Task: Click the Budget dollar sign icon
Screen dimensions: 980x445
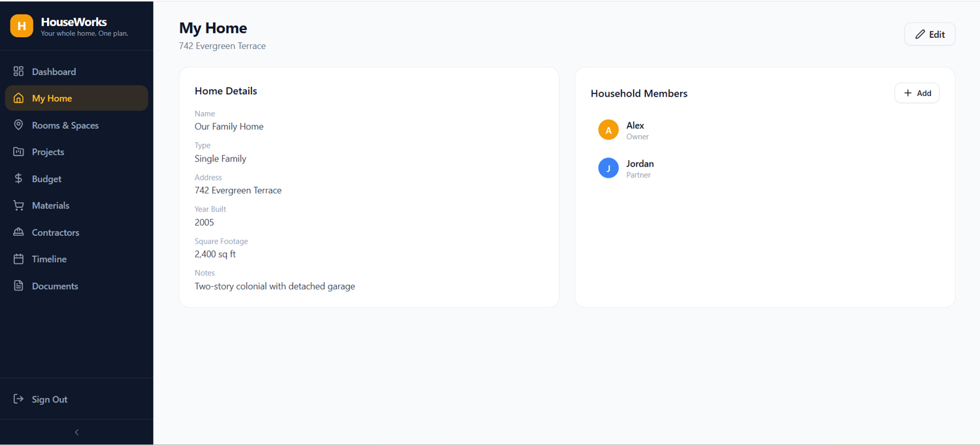Action: click(x=18, y=178)
